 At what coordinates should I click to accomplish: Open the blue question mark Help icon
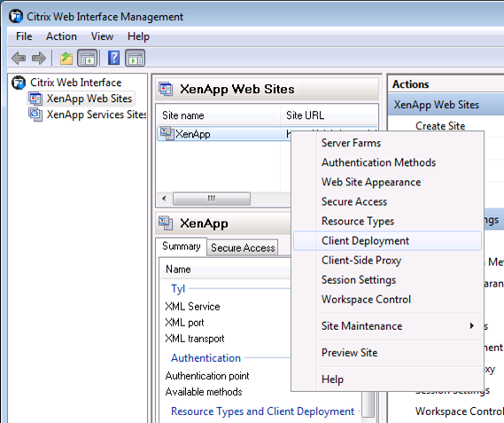(113, 58)
